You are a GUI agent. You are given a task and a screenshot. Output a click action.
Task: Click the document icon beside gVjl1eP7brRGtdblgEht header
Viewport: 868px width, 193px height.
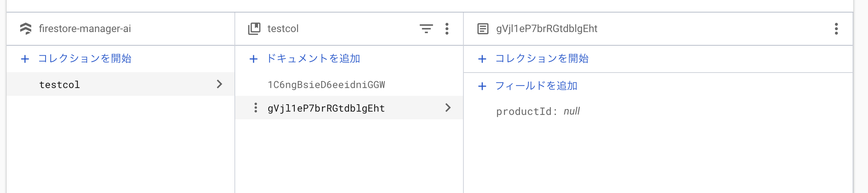click(x=483, y=29)
